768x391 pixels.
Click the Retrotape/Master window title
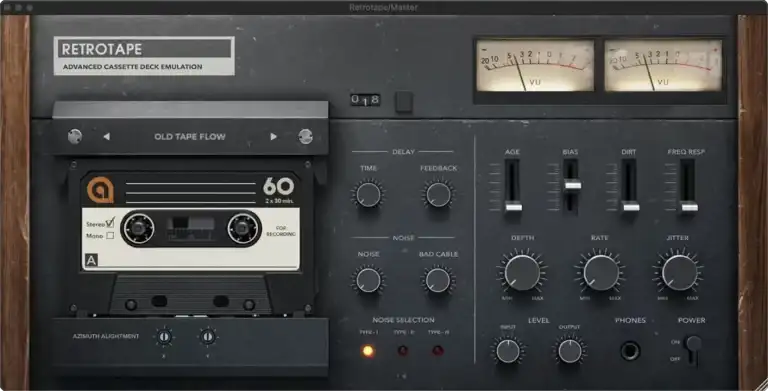[x=384, y=7]
